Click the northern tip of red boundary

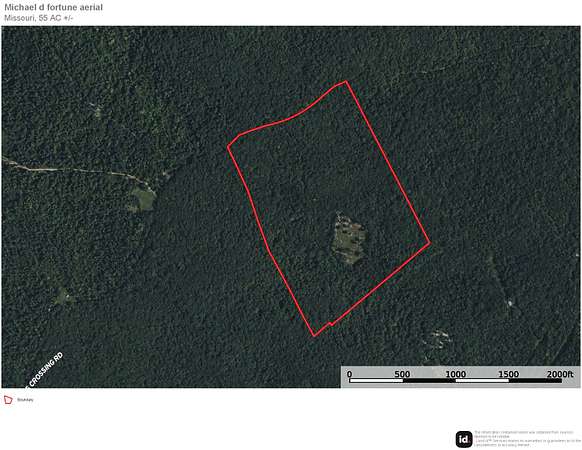(x=346, y=81)
